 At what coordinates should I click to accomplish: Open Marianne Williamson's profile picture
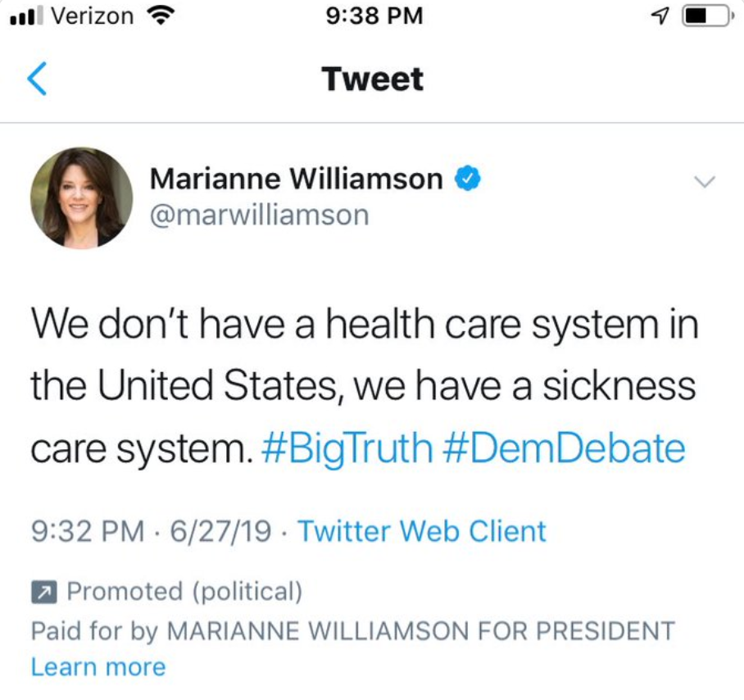81,198
